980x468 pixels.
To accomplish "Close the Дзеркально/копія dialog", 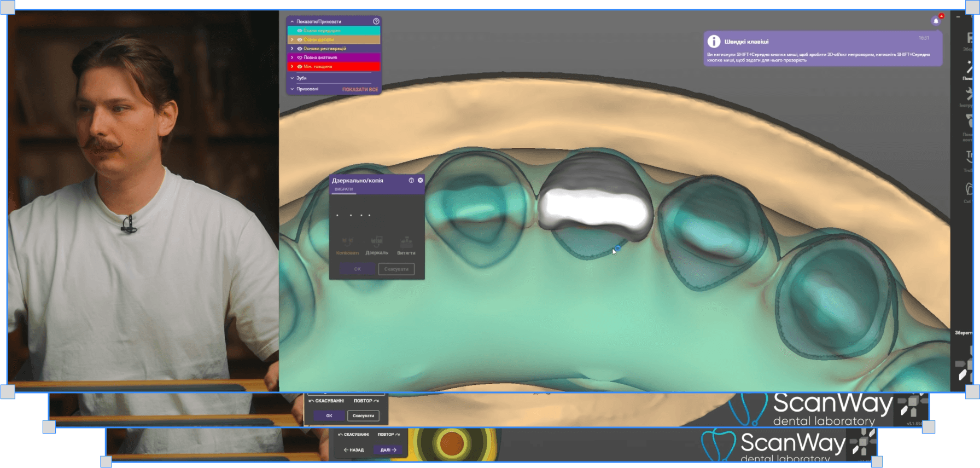I will tap(421, 180).
